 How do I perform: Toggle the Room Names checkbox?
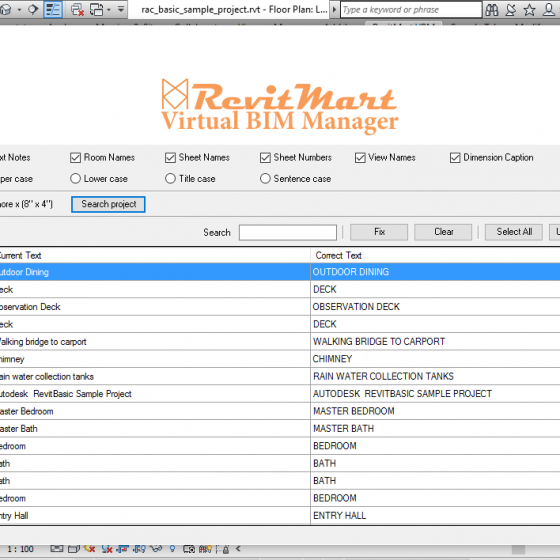click(75, 158)
